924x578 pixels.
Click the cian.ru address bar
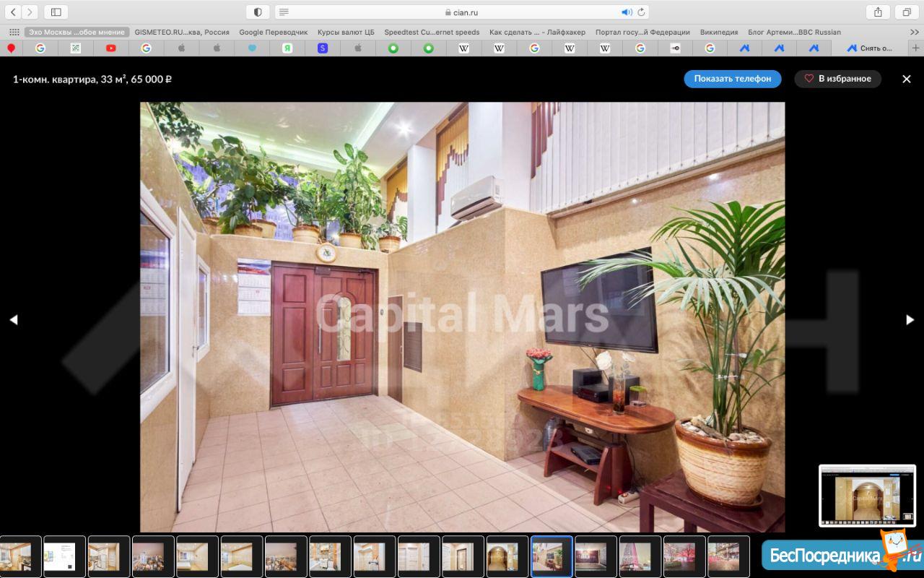coord(462,12)
